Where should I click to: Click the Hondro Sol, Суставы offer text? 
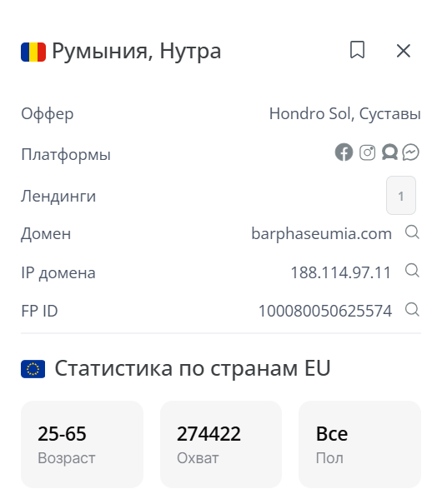coord(345,114)
